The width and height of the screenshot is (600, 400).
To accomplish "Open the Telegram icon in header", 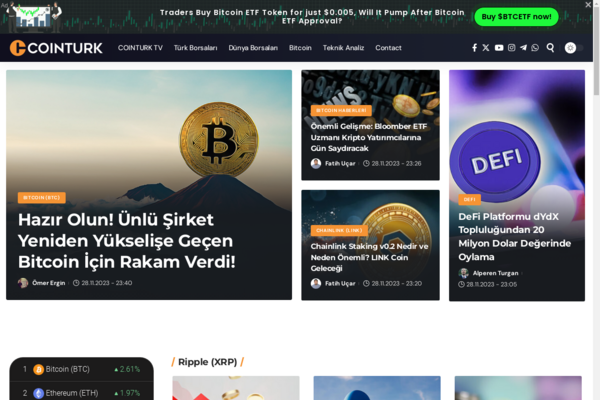I will [523, 48].
